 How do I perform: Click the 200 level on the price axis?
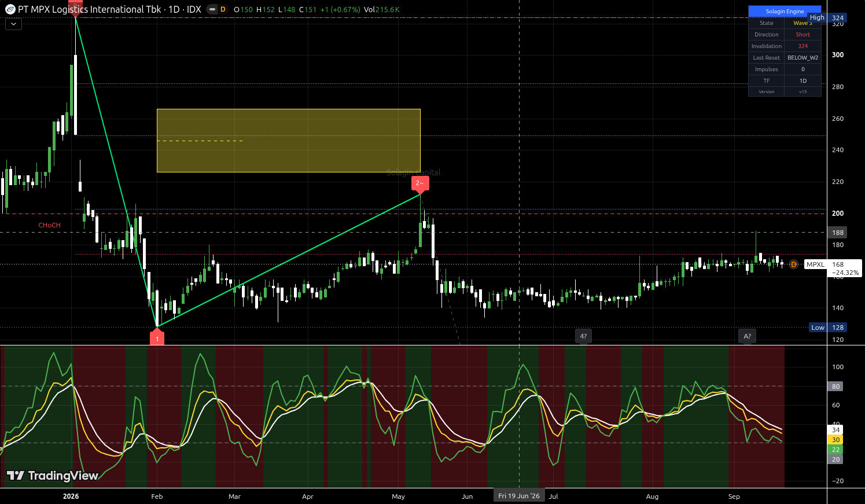point(837,214)
